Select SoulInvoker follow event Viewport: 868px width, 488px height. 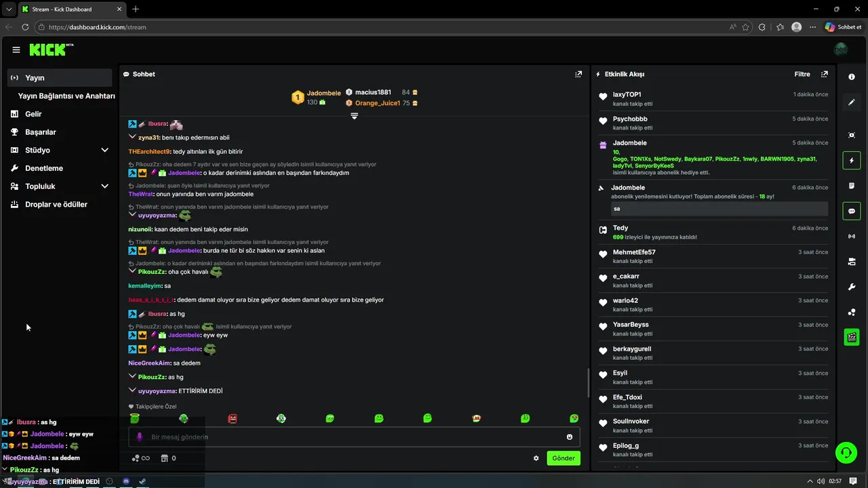714,426
